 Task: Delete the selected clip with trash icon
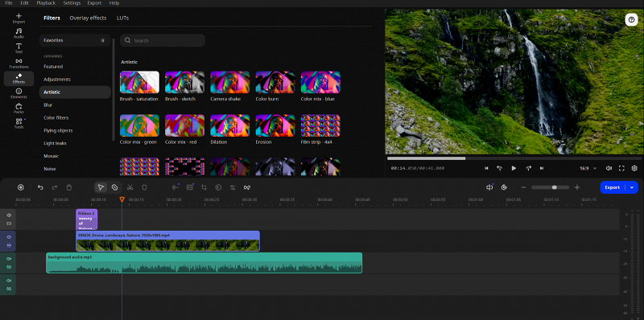(x=69, y=187)
